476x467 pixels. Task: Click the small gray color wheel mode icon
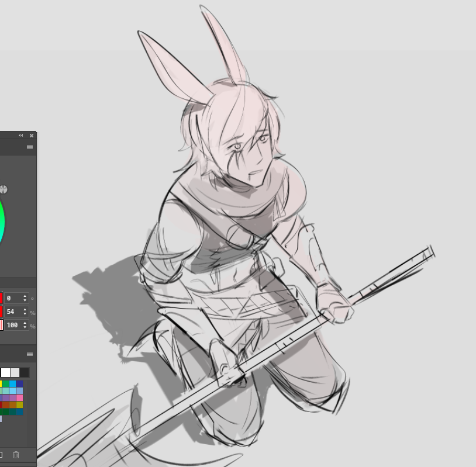[x=4, y=189]
